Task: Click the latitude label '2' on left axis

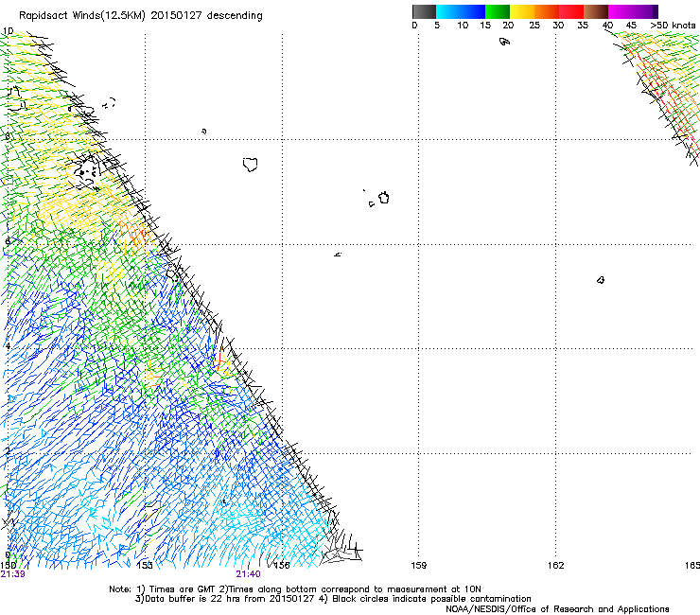Action: click(8, 451)
